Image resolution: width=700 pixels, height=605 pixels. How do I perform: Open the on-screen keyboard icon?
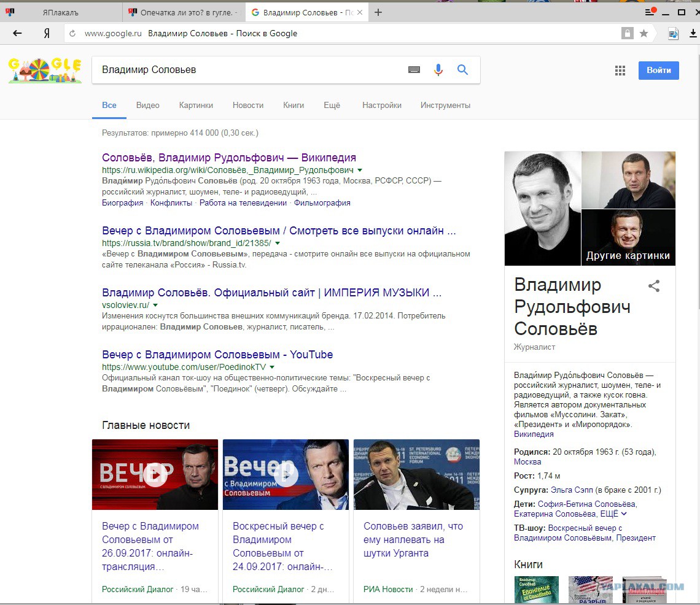[x=414, y=69]
